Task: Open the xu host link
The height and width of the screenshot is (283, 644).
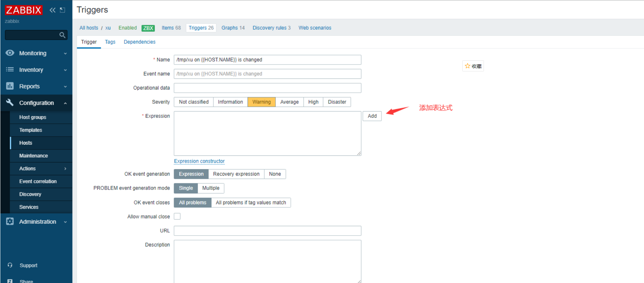Action: coord(108,28)
